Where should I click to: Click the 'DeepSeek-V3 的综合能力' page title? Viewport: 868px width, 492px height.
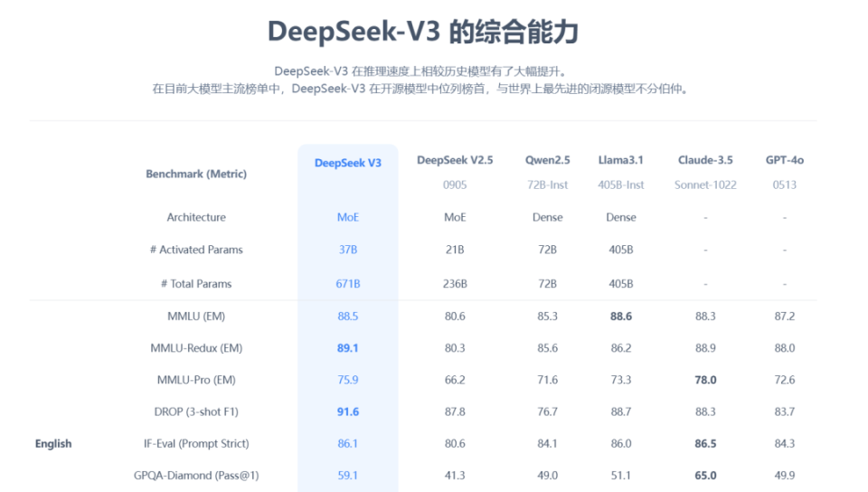(423, 32)
